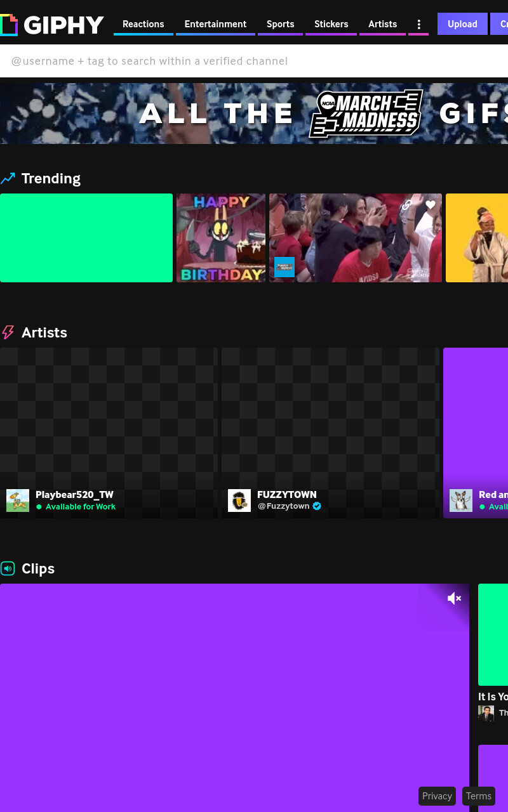The width and height of the screenshot is (508, 812).
Task: Open the Artists category in the navigation bar
Action: tap(382, 24)
